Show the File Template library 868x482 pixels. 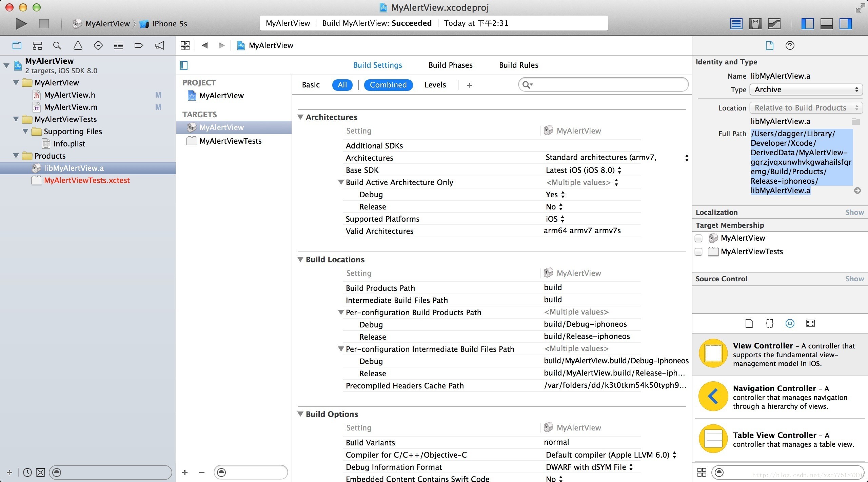(749, 323)
